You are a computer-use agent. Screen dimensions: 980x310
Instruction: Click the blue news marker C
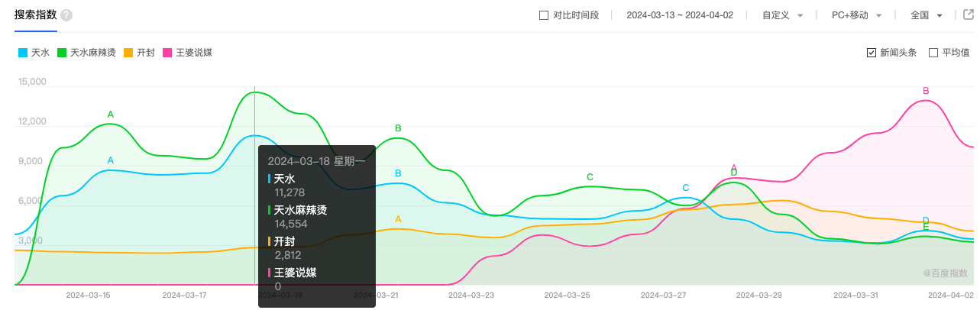coord(686,188)
